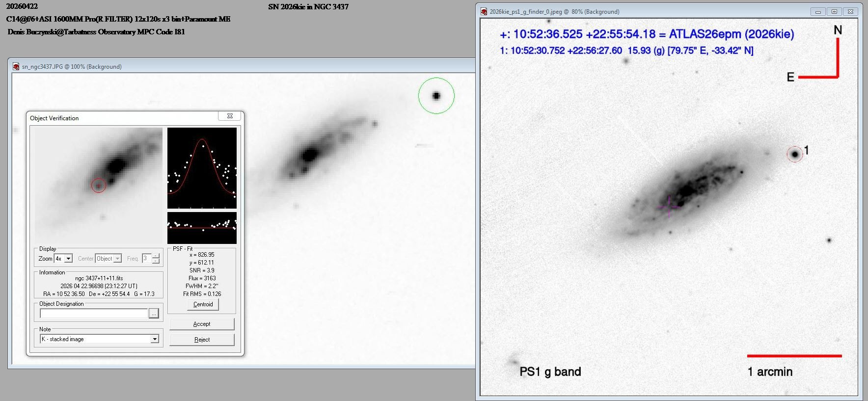Open the Center Object dropdown

(x=118, y=259)
